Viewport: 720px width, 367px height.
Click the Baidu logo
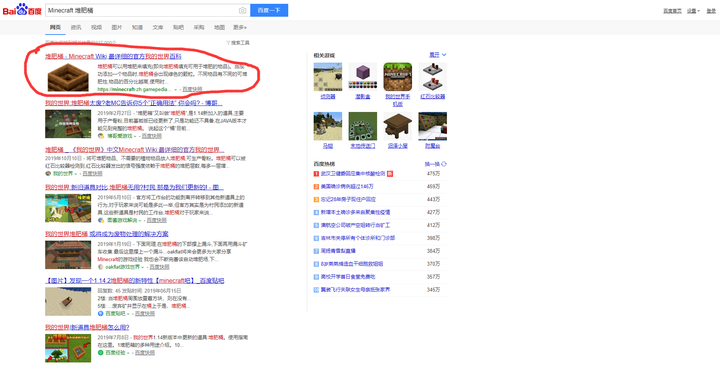pos(22,10)
